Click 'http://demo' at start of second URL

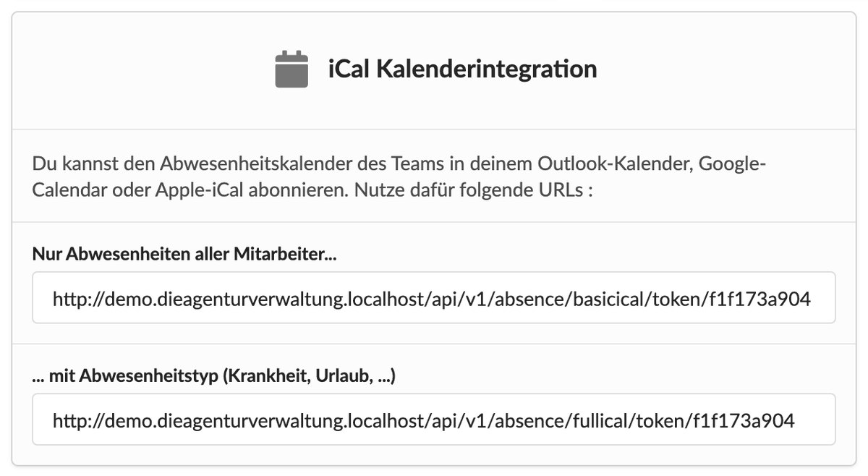point(93,420)
